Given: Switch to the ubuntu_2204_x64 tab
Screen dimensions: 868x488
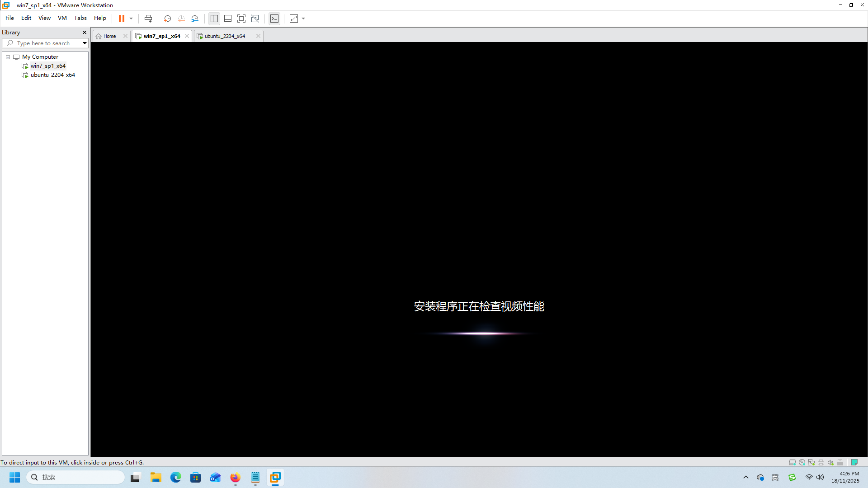Looking at the screenshot, I should tap(225, 36).
